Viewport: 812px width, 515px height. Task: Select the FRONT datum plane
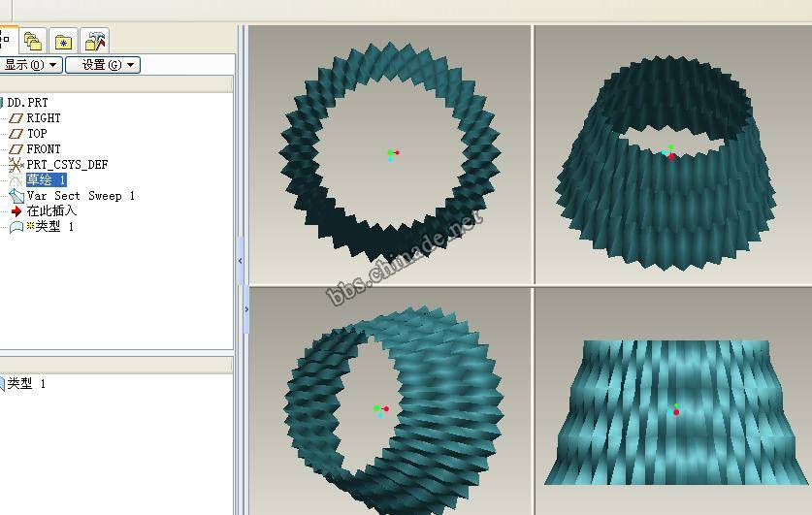tap(44, 149)
